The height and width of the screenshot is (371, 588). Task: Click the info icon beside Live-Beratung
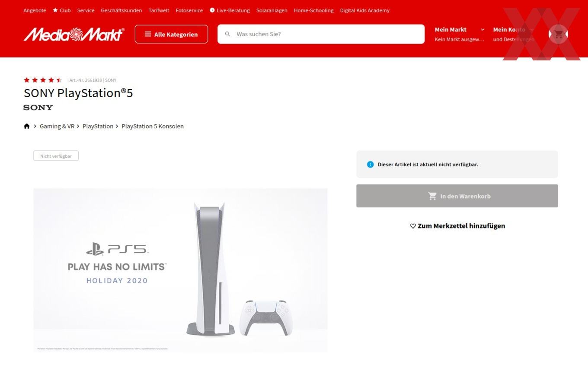[212, 10]
